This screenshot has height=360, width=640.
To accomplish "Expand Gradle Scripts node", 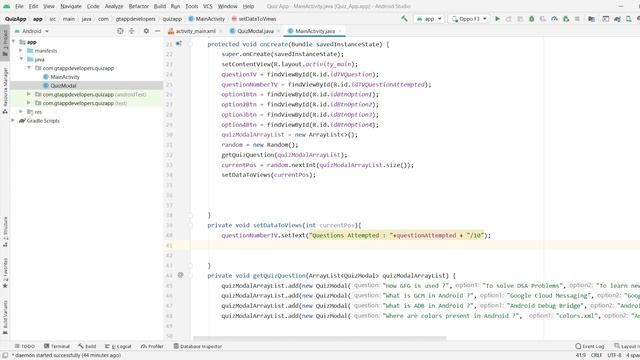I will coord(13,120).
